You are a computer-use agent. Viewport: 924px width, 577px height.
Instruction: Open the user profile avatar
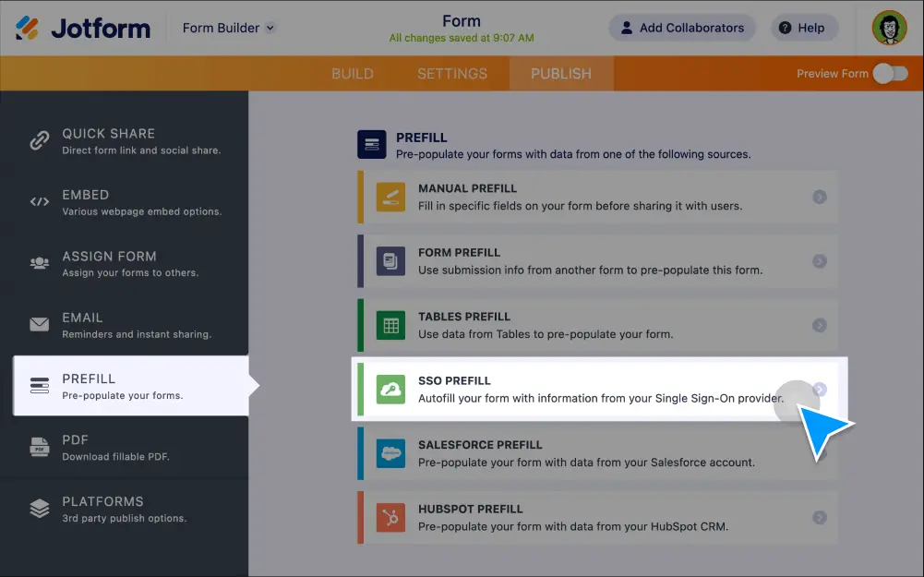coord(889,28)
